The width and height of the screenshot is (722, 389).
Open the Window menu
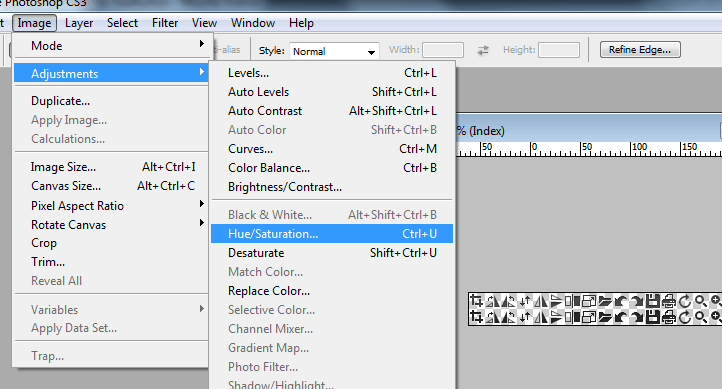click(x=253, y=23)
